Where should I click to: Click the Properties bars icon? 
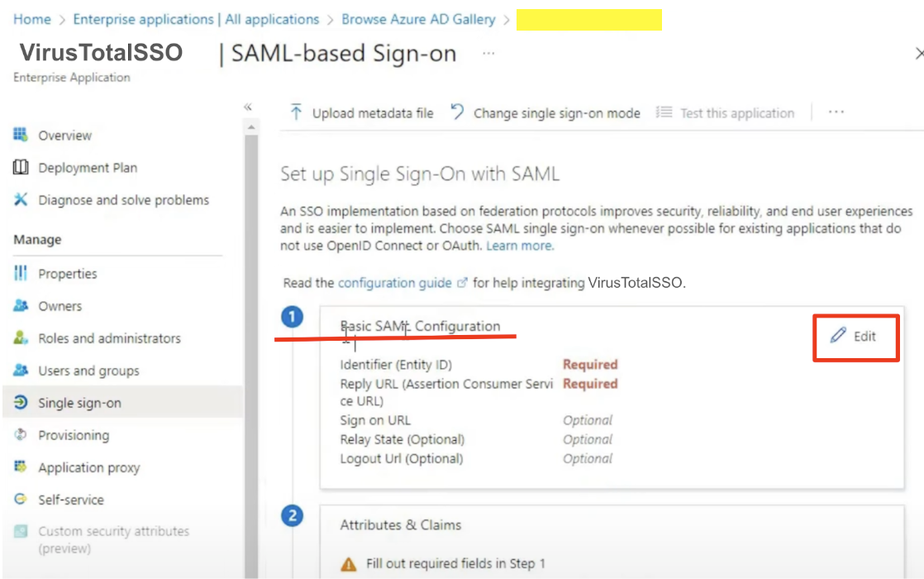pos(21,273)
